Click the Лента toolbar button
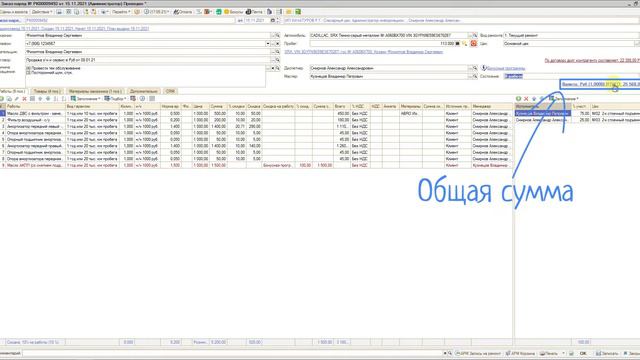Screen dimensions: 640x360 coord(254,12)
